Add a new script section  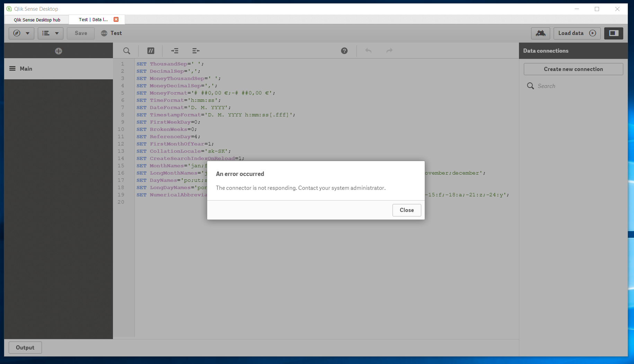[59, 51]
